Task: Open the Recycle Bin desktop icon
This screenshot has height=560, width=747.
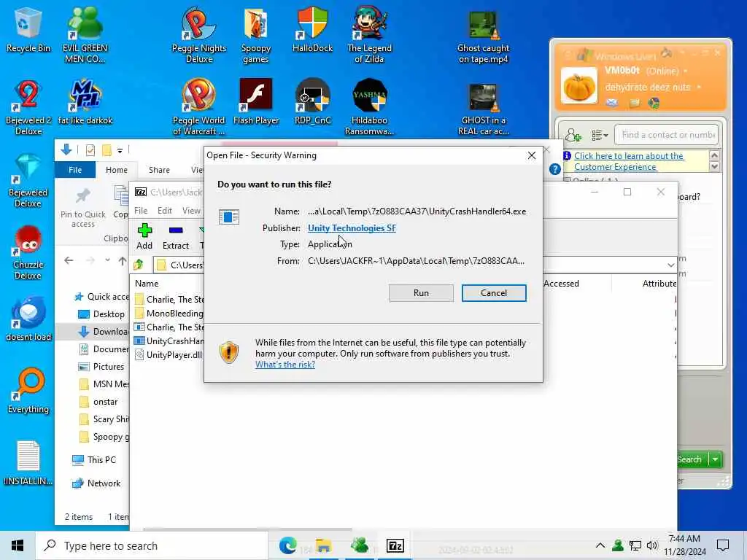Action: click(x=28, y=29)
